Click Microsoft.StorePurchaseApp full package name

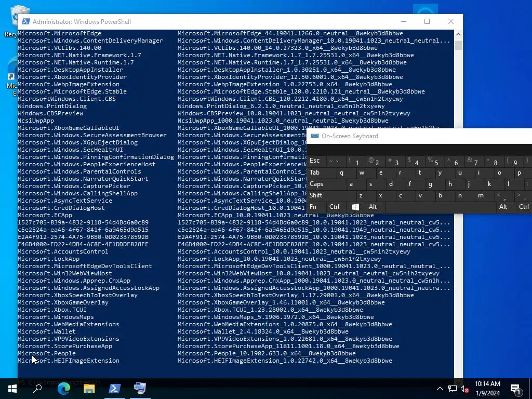click(x=288, y=346)
